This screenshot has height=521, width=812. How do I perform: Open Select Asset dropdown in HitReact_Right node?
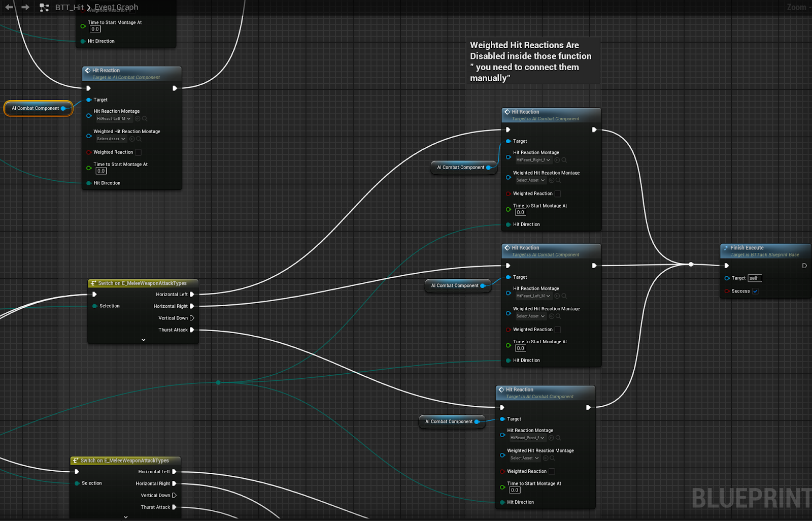click(530, 180)
